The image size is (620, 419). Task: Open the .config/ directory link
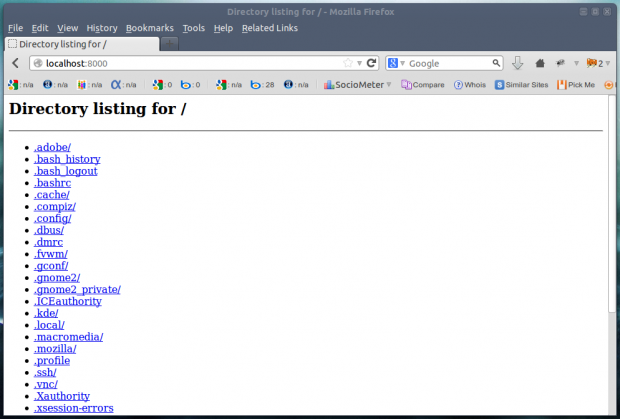[53, 218]
